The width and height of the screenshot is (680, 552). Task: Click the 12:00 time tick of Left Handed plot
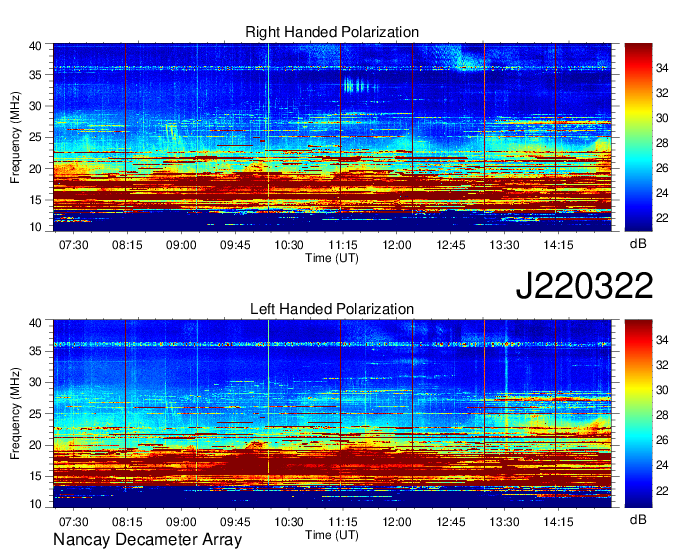(x=397, y=522)
